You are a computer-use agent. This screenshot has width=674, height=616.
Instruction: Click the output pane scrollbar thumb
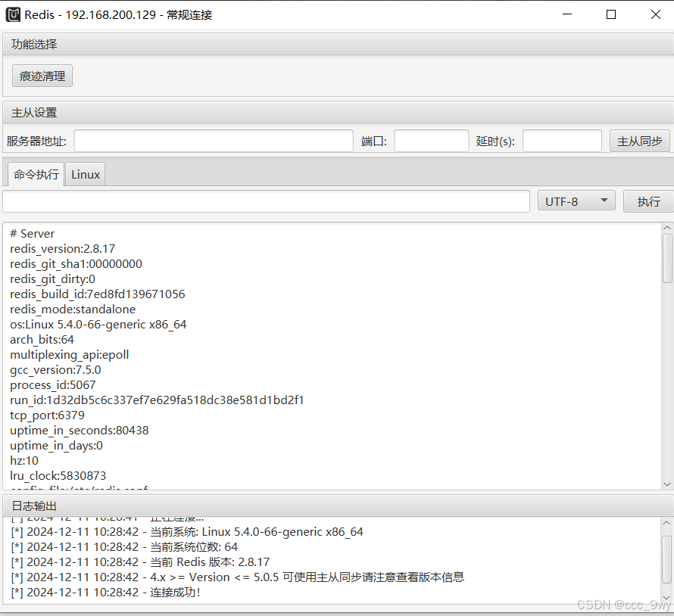667,258
